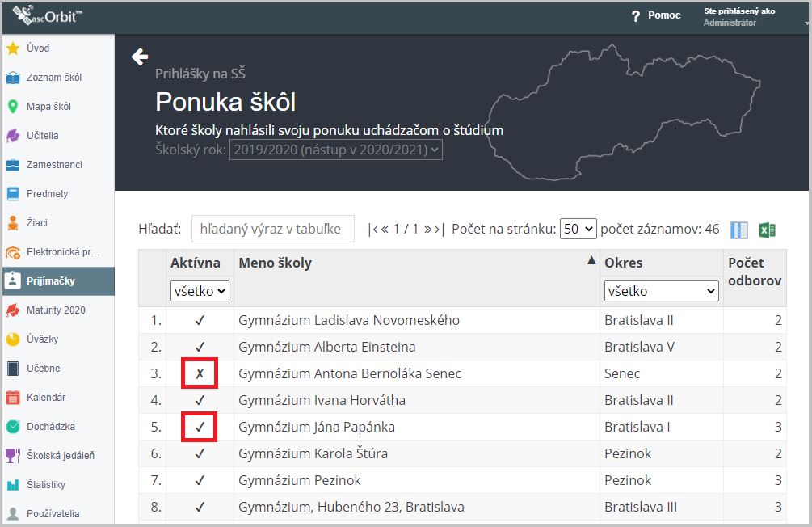This screenshot has height=527, width=812.
Task: Toggle active mark for Gymnázium Jána Papánka
Action: click(200, 428)
